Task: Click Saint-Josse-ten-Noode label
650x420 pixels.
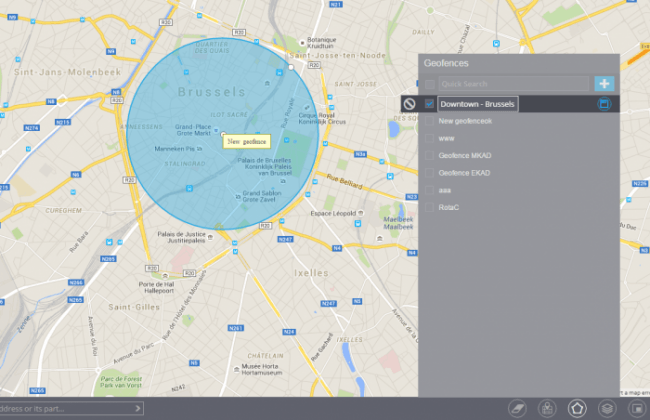Action: coord(337,56)
